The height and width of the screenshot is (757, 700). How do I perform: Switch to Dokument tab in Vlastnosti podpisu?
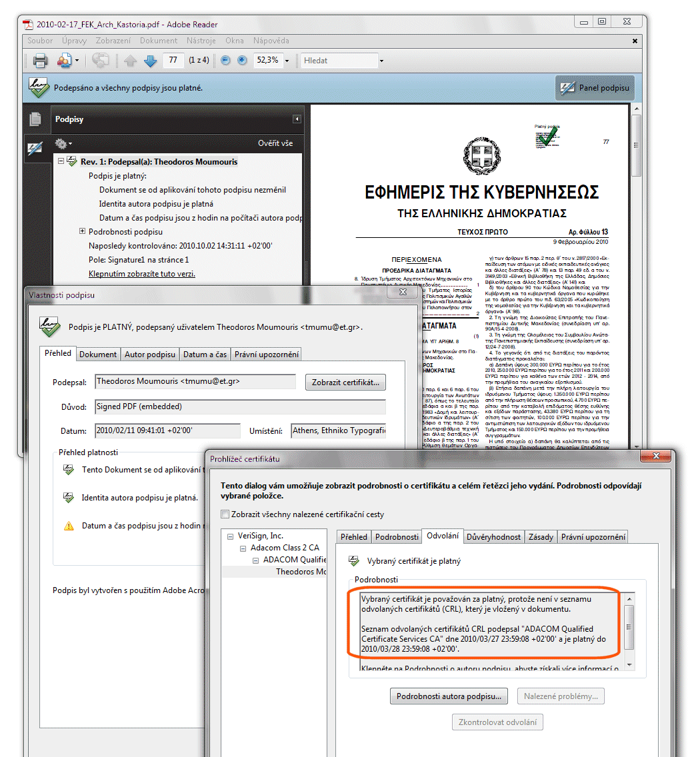(98, 355)
